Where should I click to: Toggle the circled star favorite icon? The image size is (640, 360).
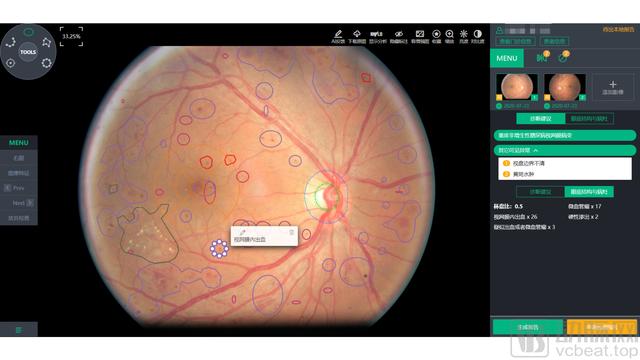(436, 34)
